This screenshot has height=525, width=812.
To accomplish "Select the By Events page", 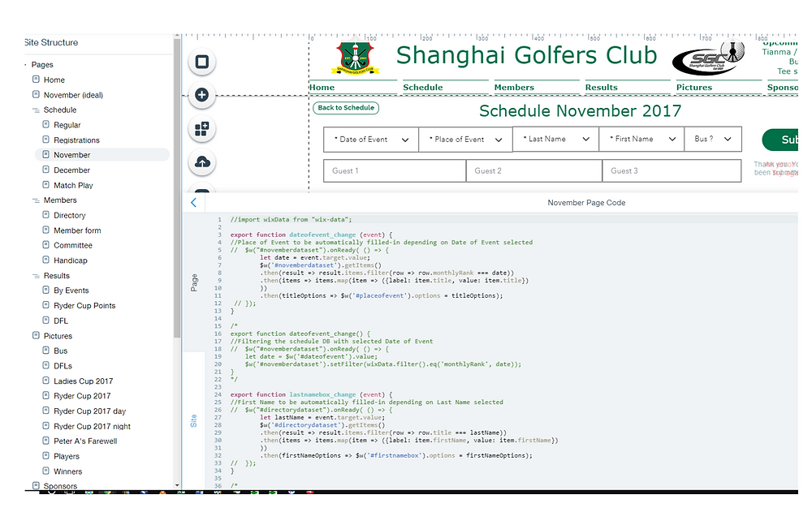I will click(71, 290).
